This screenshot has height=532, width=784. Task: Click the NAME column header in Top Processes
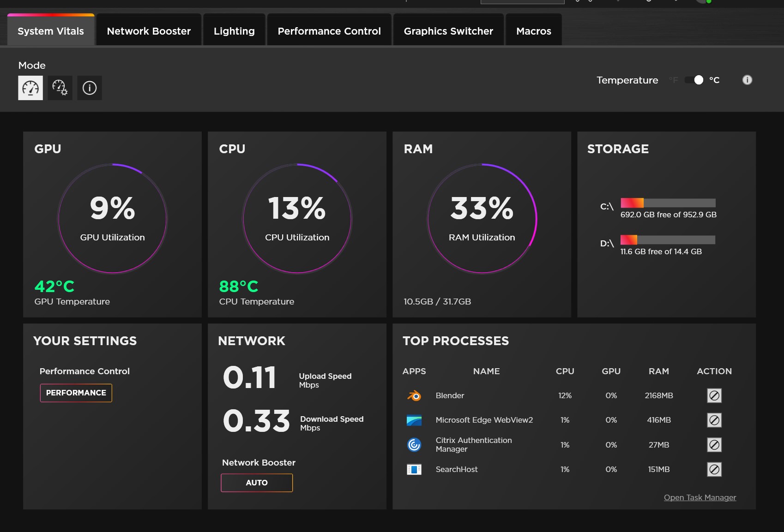(486, 371)
